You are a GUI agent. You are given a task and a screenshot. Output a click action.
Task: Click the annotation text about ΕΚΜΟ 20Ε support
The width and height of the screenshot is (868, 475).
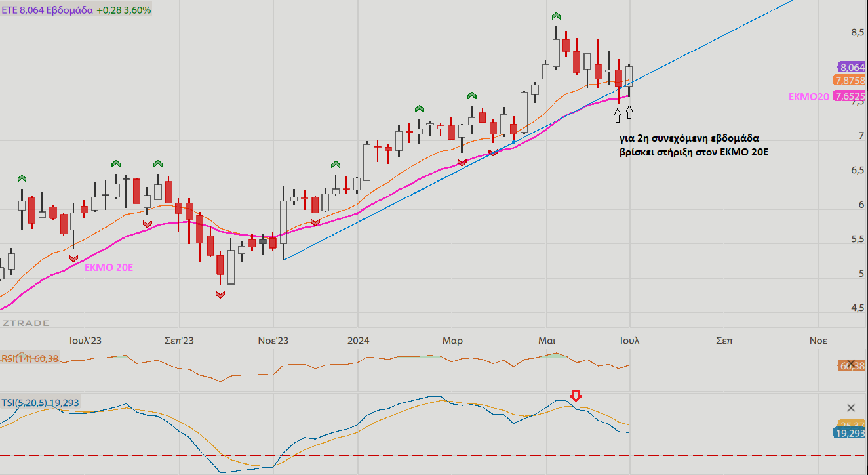tap(694, 145)
